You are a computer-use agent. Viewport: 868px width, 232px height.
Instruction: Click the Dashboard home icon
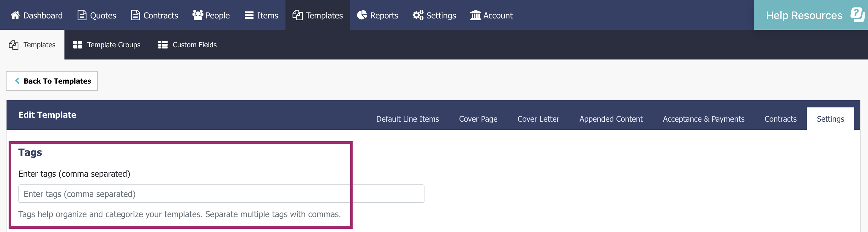pos(15,15)
